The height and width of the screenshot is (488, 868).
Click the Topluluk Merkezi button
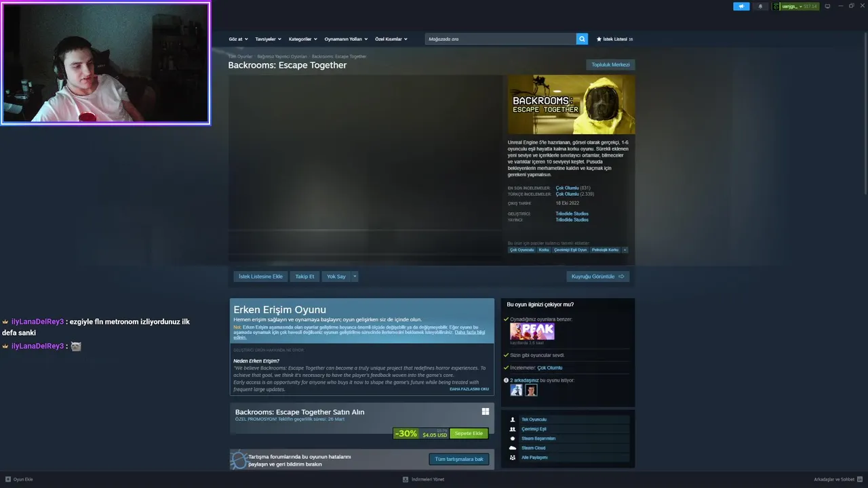(610, 64)
